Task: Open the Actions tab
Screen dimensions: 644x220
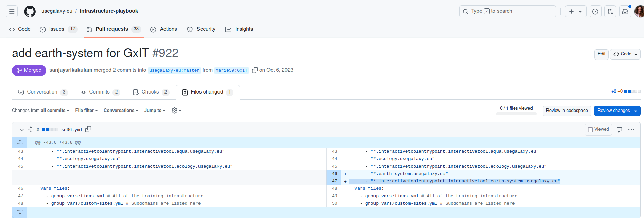Action: (x=164, y=29)
